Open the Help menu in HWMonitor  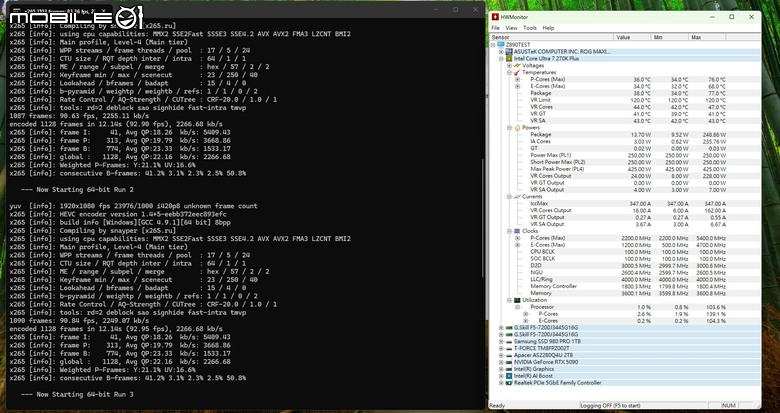548,28
